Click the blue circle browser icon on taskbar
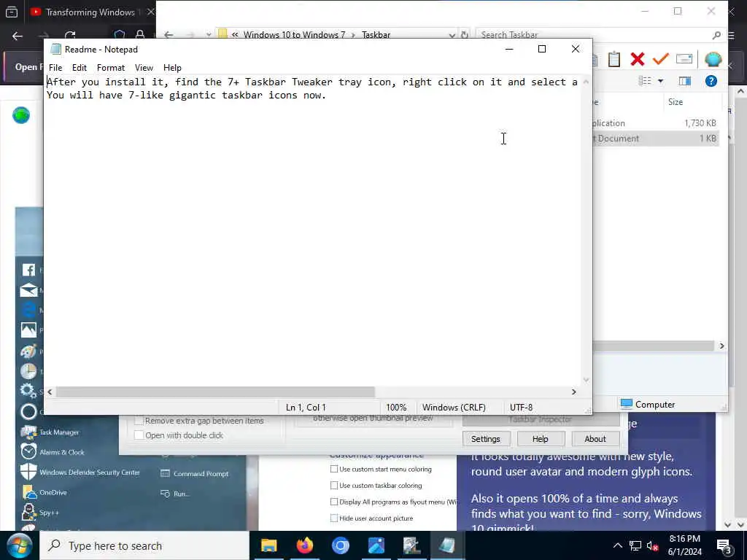Image resolution: width=747 pixels, height=560 pixels. point(341,545)
